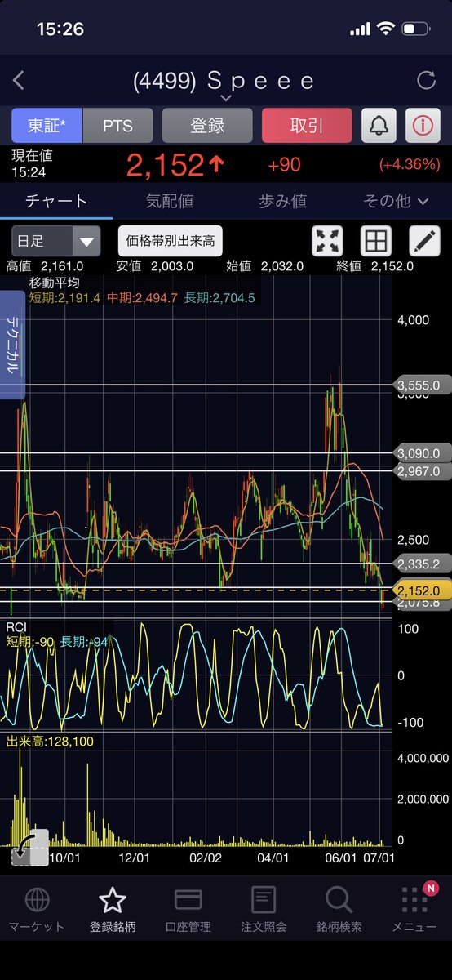Switch to the チャート tab
Image resolution: width=452 pixels, height=980 pixels.
(x=56, y=200)
